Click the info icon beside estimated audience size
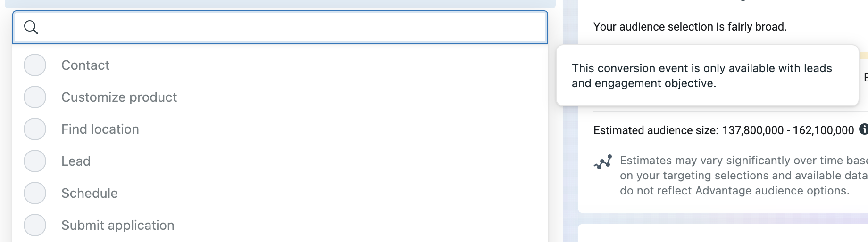868x242 pixels. (864, 129)
